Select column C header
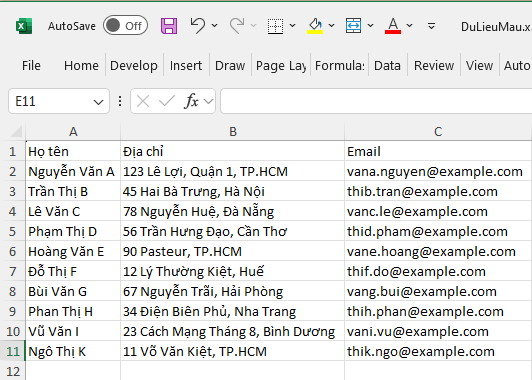 click(438, 132)
